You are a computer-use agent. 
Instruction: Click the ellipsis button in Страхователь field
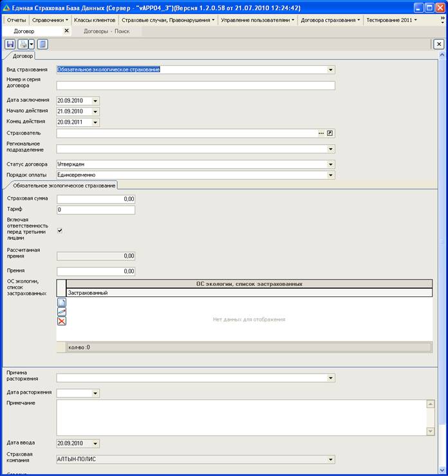pyautogui.click(x=321, y=133)
